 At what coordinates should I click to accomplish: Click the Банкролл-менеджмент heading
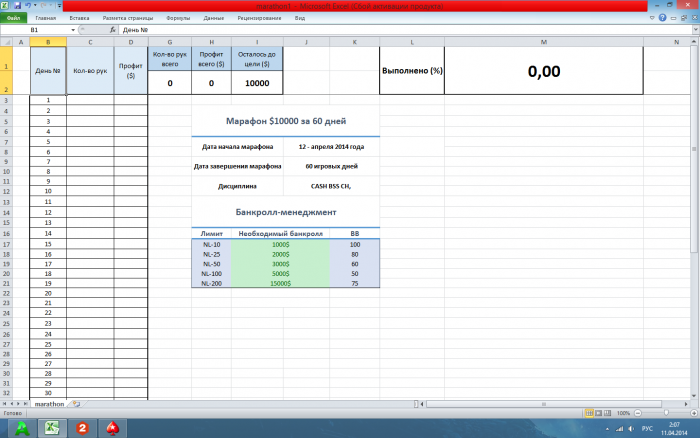tap(286, 212)
